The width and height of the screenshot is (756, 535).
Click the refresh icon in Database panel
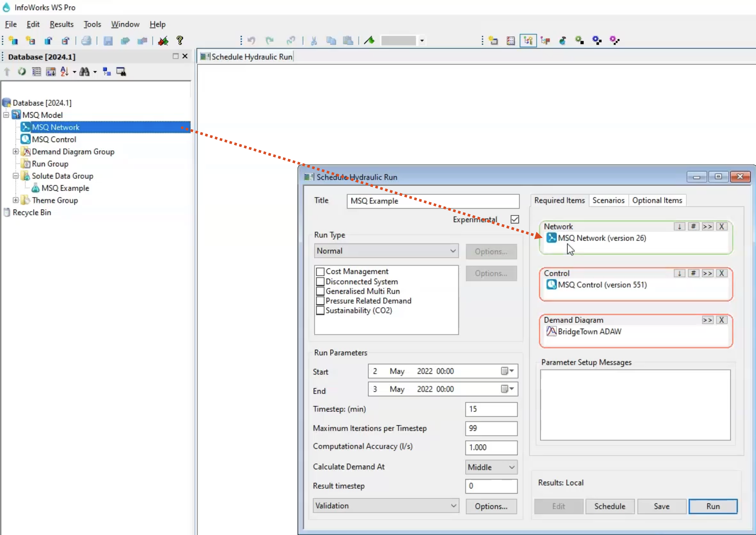coord(22,72)
